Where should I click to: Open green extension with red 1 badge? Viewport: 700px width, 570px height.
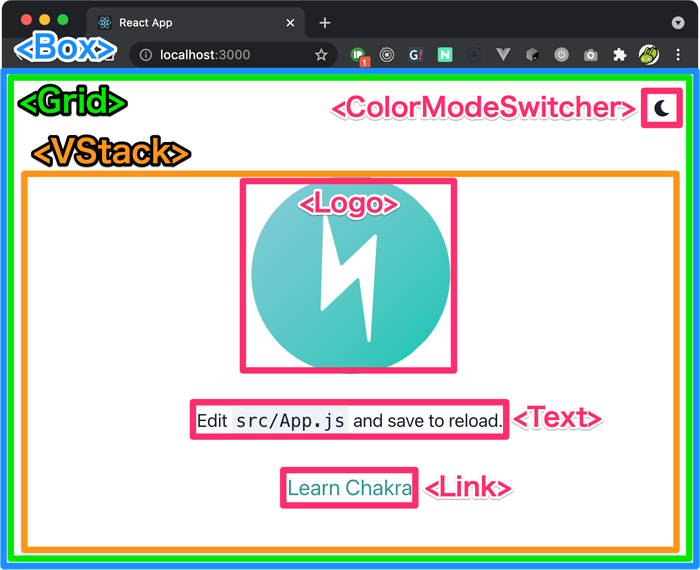click(359, 57)
